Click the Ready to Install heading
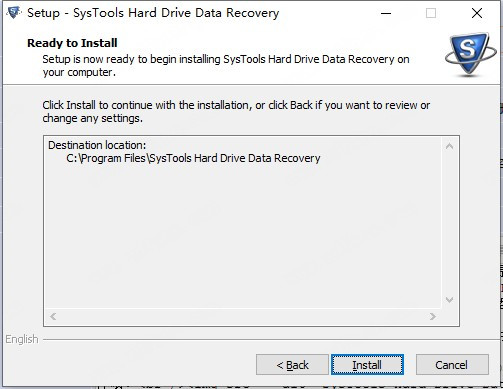This screenshot has height=389, width=503. coord(72,43)
